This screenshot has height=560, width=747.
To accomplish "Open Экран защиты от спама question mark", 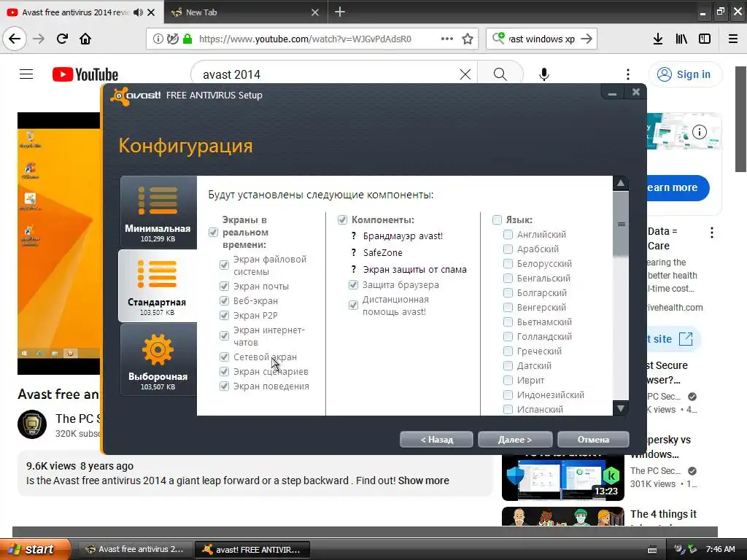I will coord(354,269).
